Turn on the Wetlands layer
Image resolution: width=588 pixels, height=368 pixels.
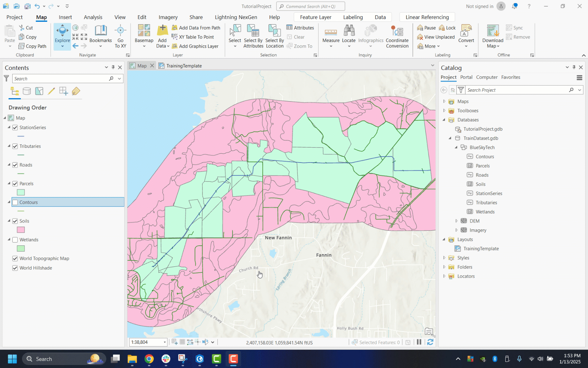(x=15, y=240)
